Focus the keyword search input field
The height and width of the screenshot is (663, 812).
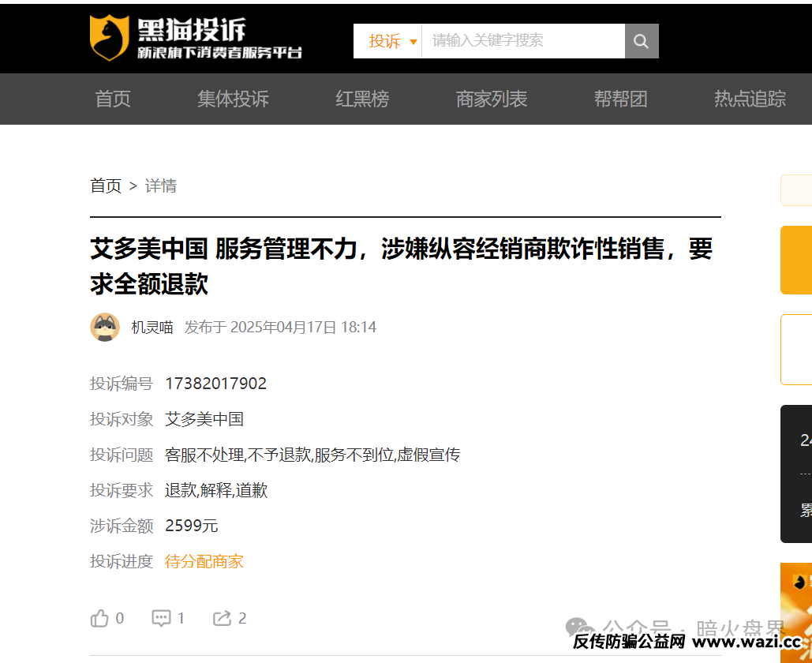(522, 41)
